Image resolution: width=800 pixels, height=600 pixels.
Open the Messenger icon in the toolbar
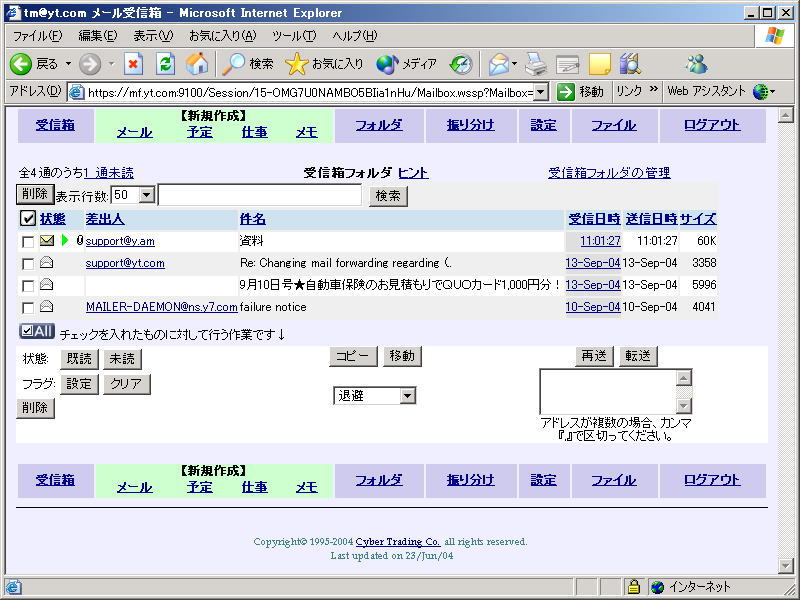coord(696,64)
